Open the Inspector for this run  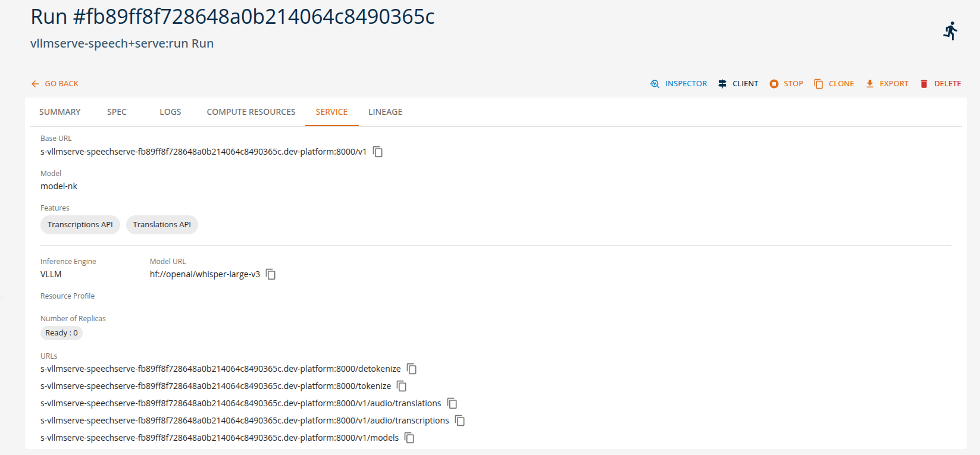[679, 84]
